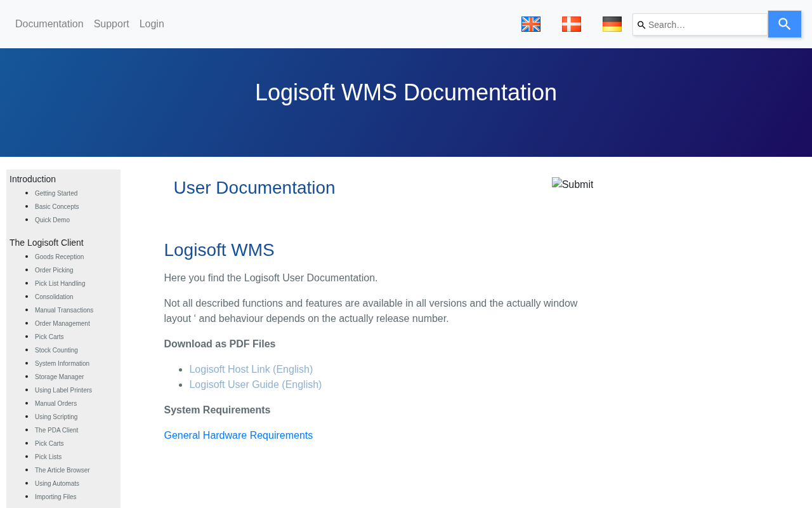The width and height of the screenshot is (812, 508).
Task: Switch language to Danish flag
Action: pyautogui.click(x=572, y=24)
